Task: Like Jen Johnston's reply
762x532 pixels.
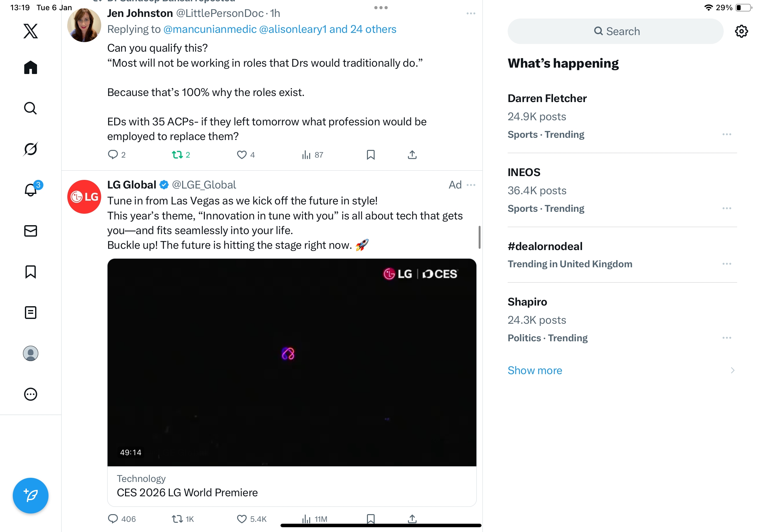Action: (242, 155)
